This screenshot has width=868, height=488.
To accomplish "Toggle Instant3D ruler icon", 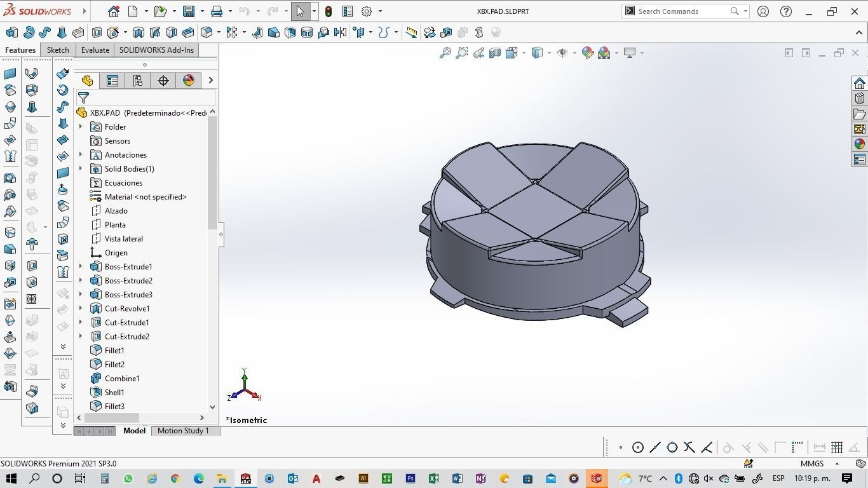I will [411, 32].
